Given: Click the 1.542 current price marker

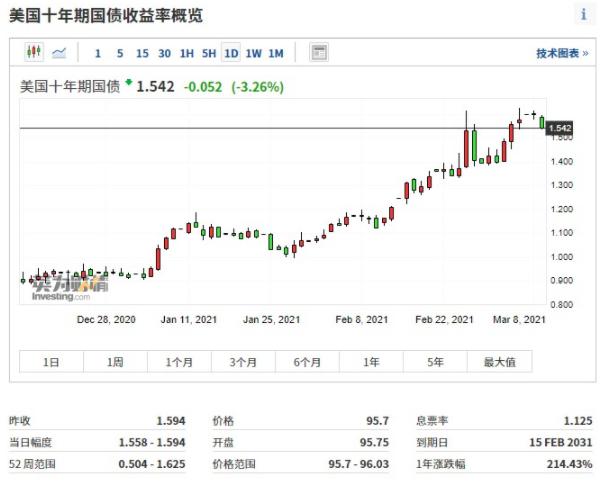Looking at the screenshot, I should coord(560,128).
